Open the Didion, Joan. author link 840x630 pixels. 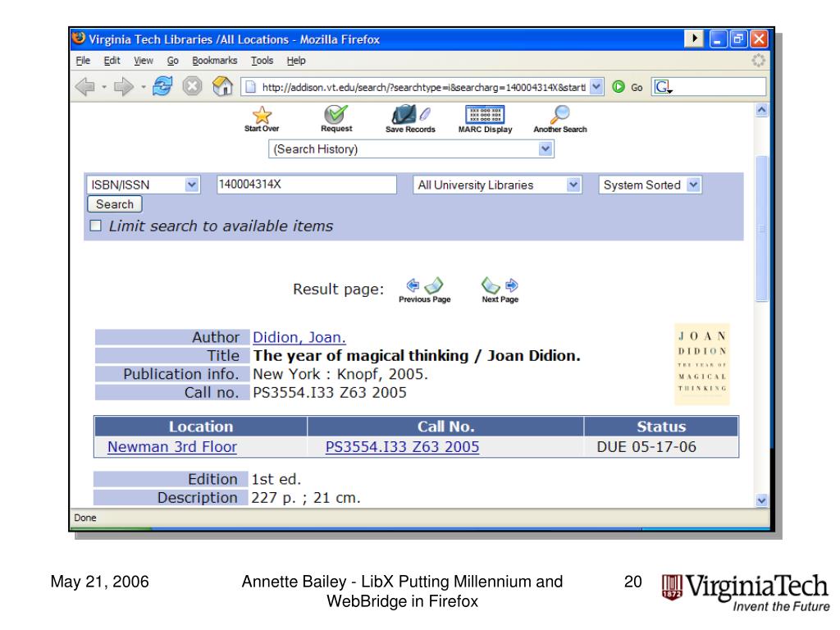tap(299, 337)
